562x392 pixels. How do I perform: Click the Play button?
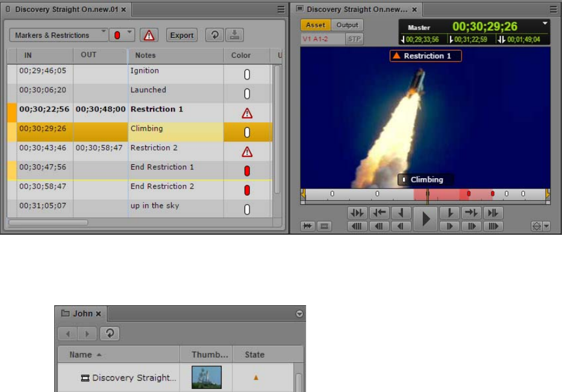(425, 219)
